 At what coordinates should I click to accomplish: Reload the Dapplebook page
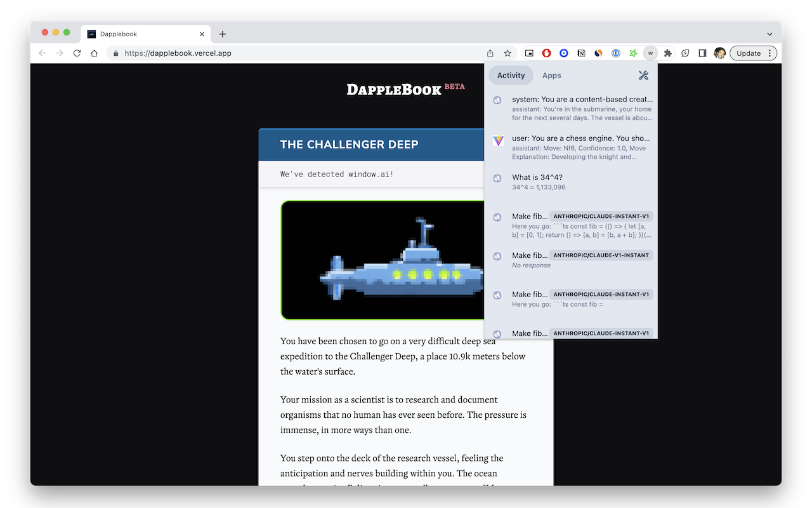coord(77,53)
